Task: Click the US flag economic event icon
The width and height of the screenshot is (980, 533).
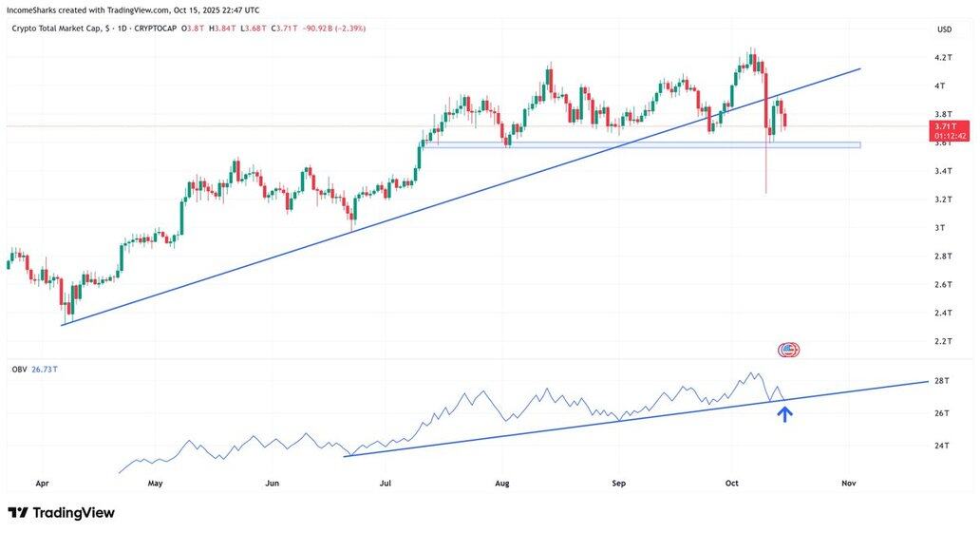Action: point(789,350)
